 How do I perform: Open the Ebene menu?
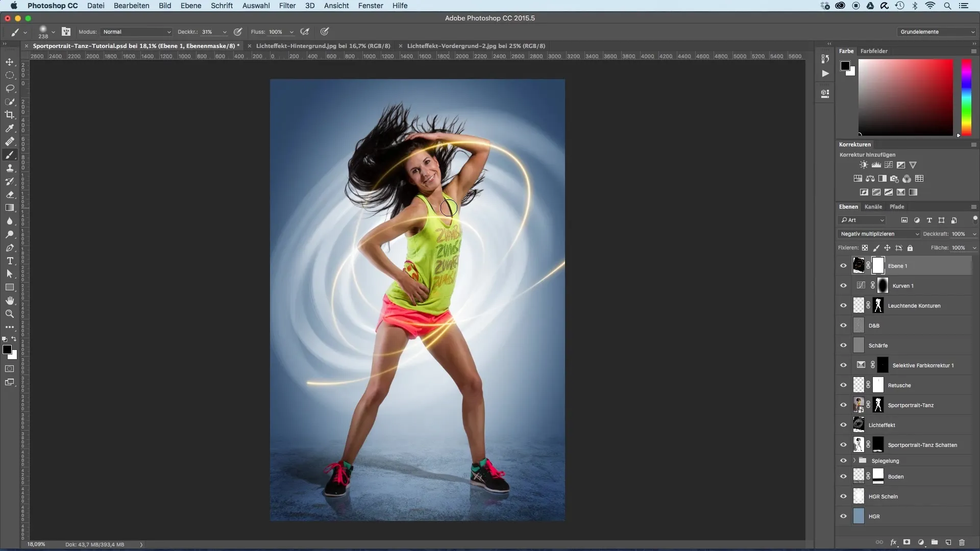coord(191,6)
